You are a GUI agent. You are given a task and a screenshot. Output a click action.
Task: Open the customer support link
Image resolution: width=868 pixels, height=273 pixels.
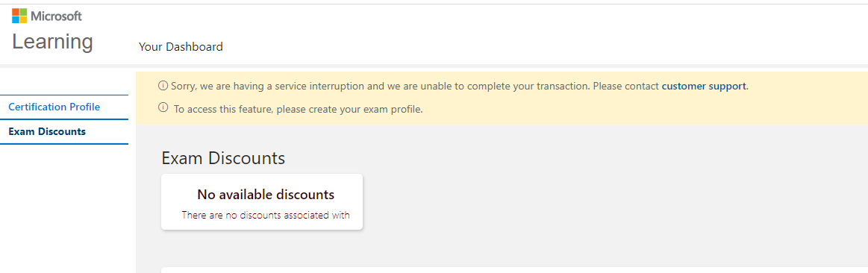pos(704,86)
